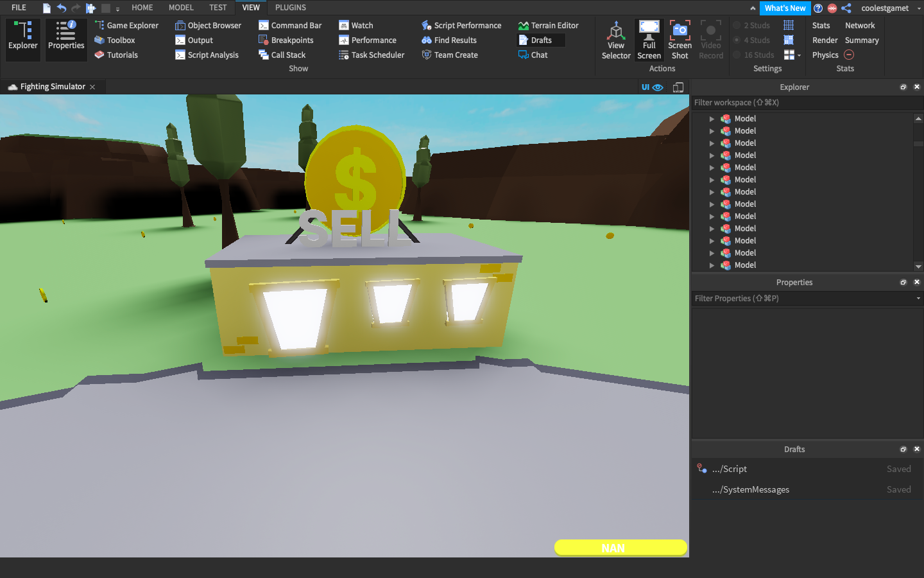Image resolution: width=924 pixels, height=578 pixels.
Task: Toggle the Summary stats display
Action: pos(862,40)
